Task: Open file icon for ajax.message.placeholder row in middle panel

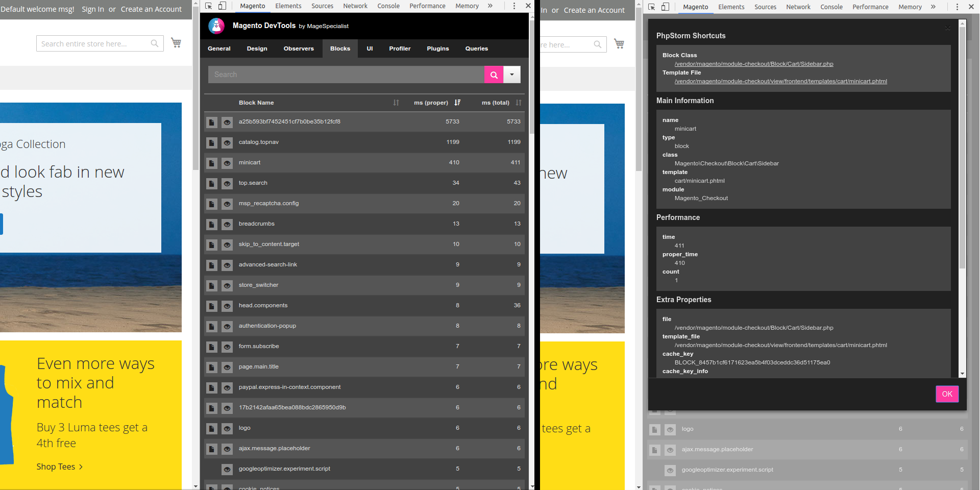Action: [212, 449]
